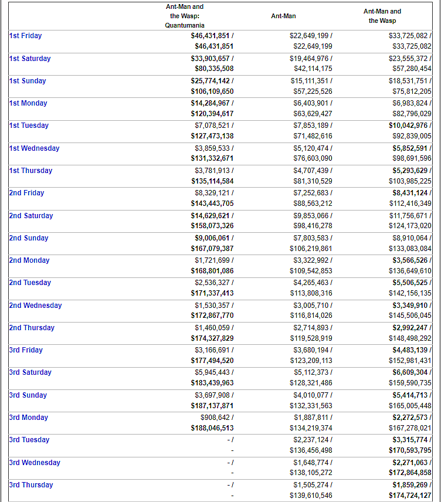The height and width of the screenshot is (502, 448).
Task: Select the 1st Sunday row label
Action: 27,81
